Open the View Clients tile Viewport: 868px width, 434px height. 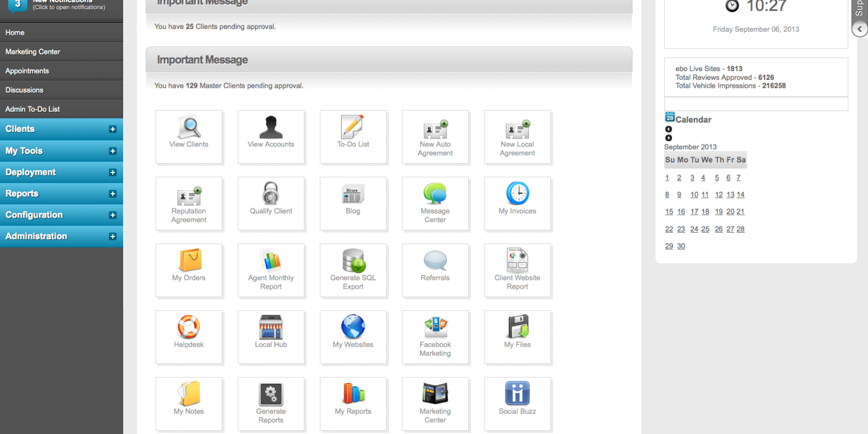[189, 137]
